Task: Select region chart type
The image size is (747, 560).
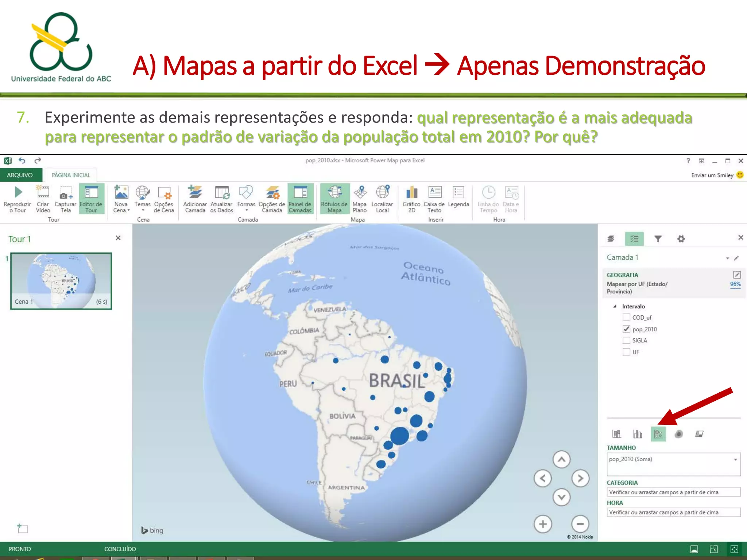Action: 699,434
